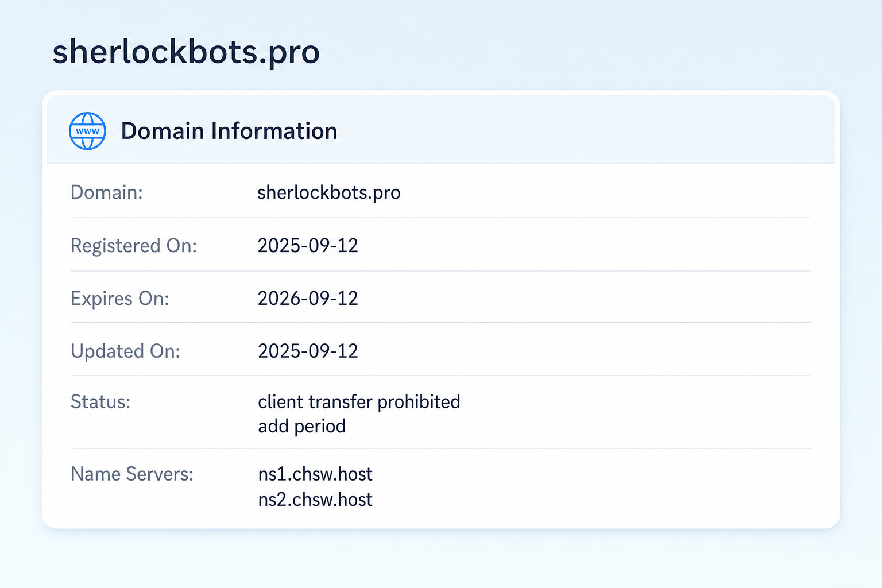Select the ns1.chsw.host name server
Screen dimensions: 882x588
(x=315, y=474)
